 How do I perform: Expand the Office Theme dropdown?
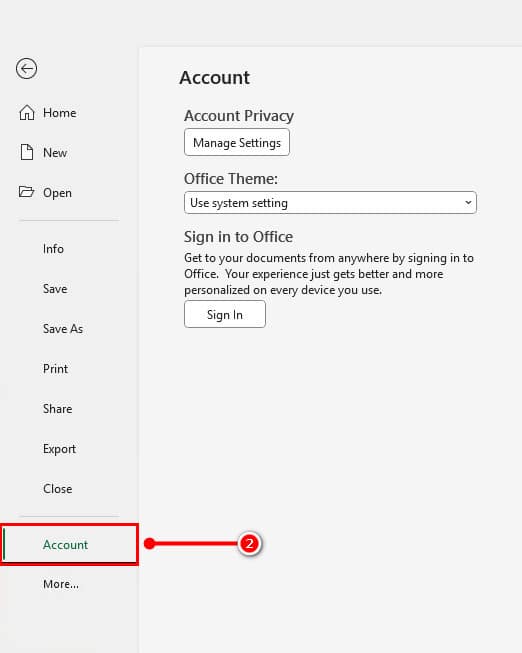coord(330,202)
